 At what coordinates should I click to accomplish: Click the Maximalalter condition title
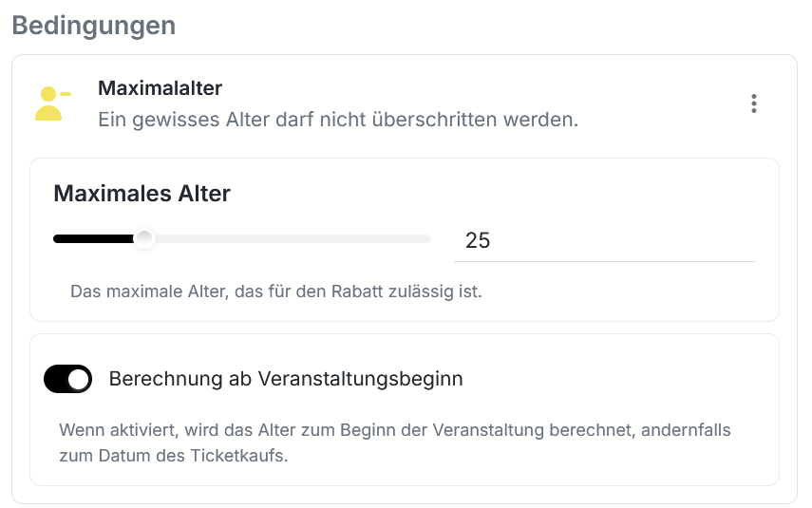[160, 88]
